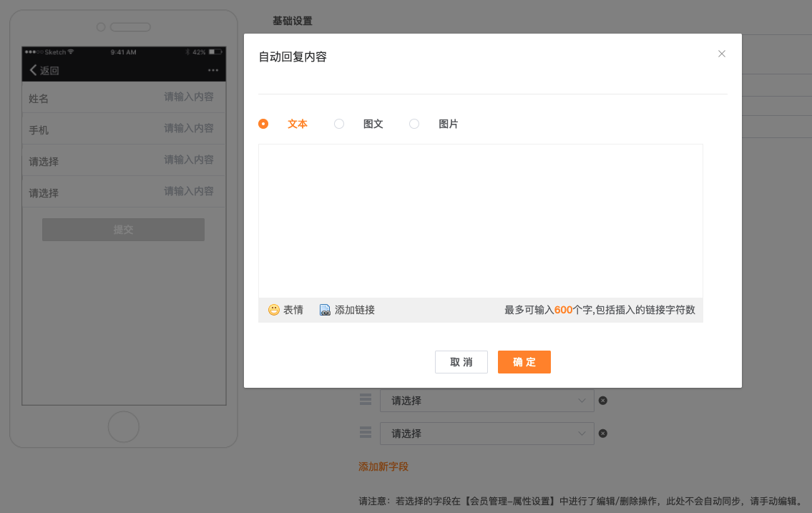Image resolution: width=812 pixels, height=513 pixels.
Task: Click the delete icon beside the upper 请选择 field
Action: pyautogui.click(x=602, y=401)
